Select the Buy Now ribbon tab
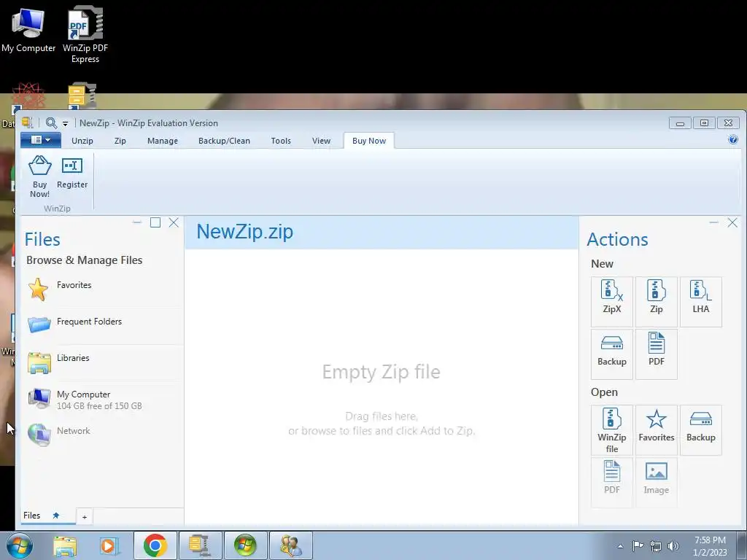This screenshot has height=560, width=747. coord(368,141)
